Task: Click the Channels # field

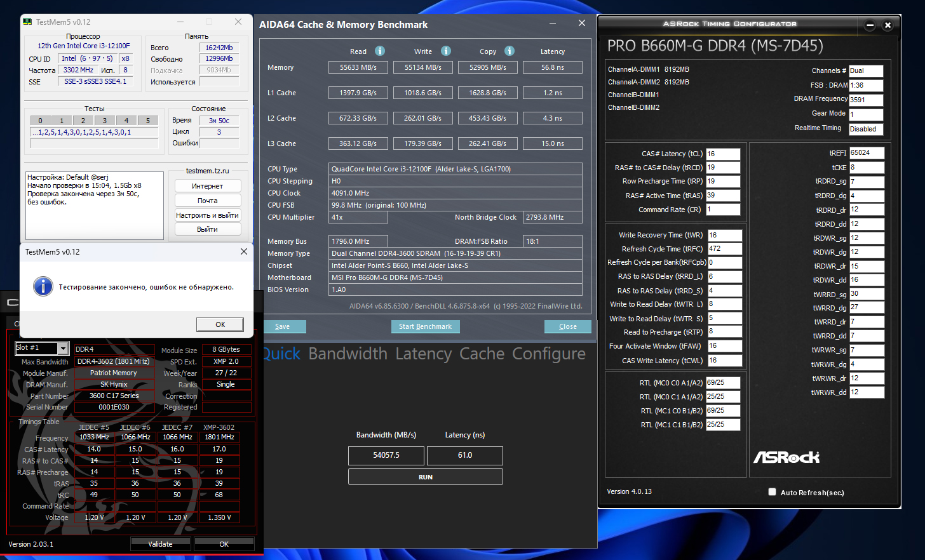Action: click(866, 71)
